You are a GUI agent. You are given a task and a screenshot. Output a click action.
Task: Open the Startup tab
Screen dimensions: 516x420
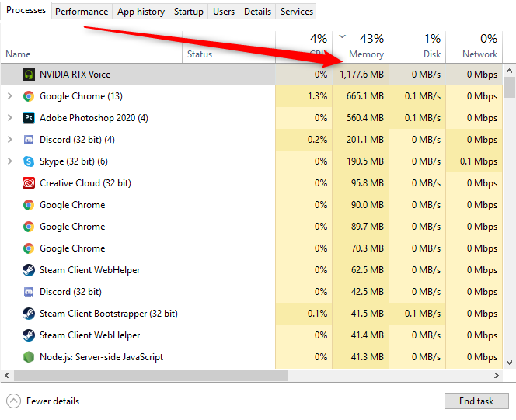189,12
